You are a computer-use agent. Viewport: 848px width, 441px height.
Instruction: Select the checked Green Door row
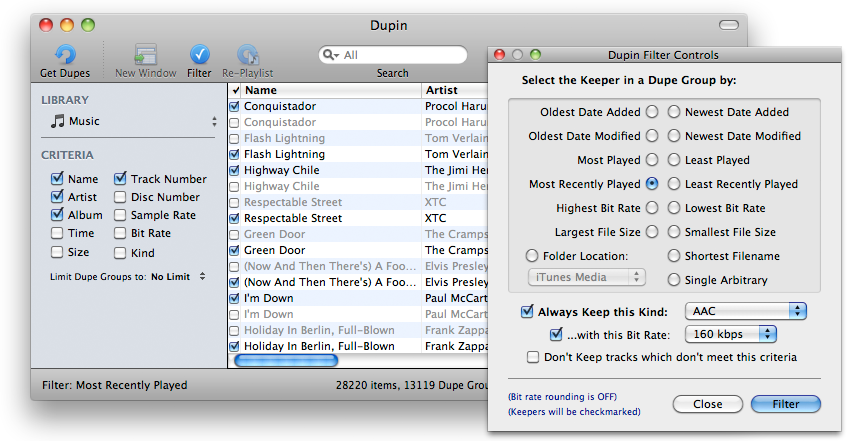point(358,250)
